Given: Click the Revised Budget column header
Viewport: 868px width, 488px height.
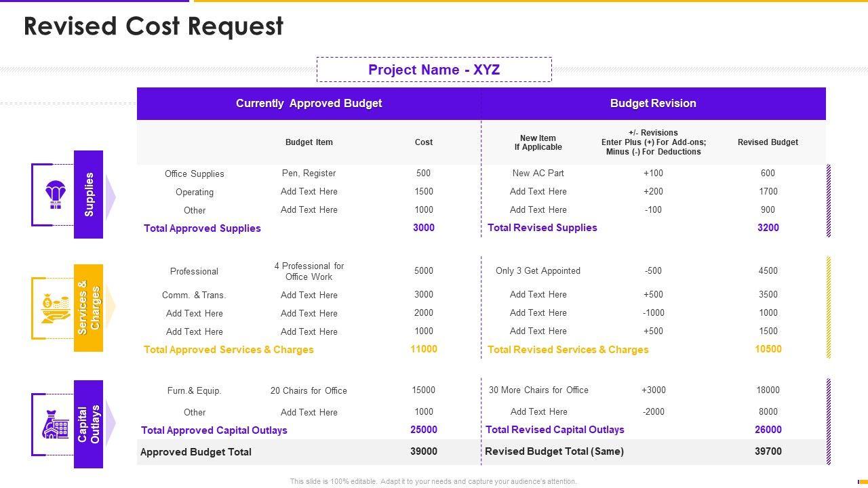Looking at the screenshot, I should point(768,142).
